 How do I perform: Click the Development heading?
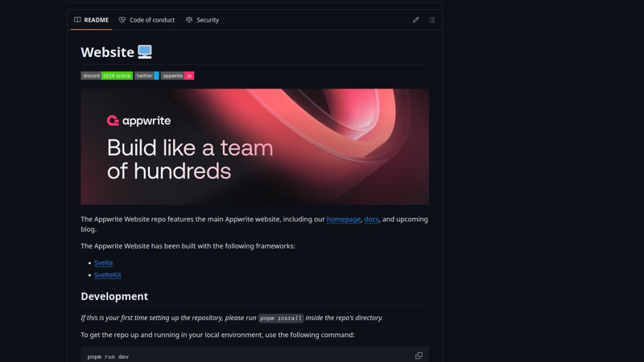pyautogui.click(x=114, y=296)
